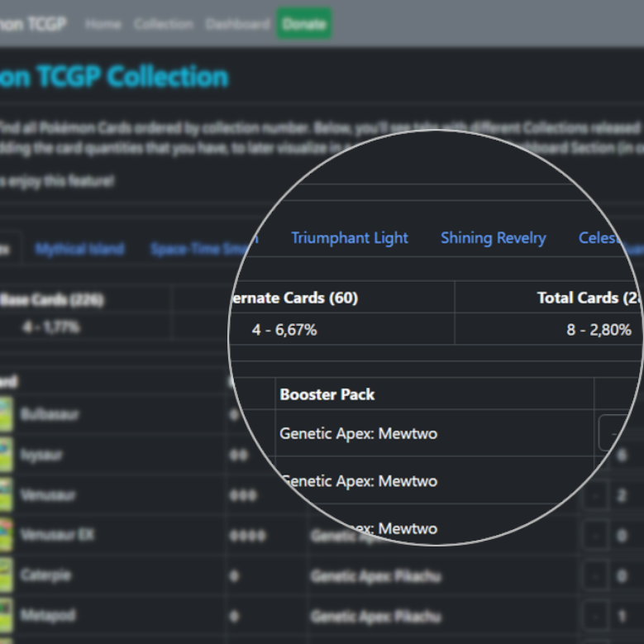Open the Home page link in navbar
The width and height of the screenshot is (644, 644).
tap(103, 24)
